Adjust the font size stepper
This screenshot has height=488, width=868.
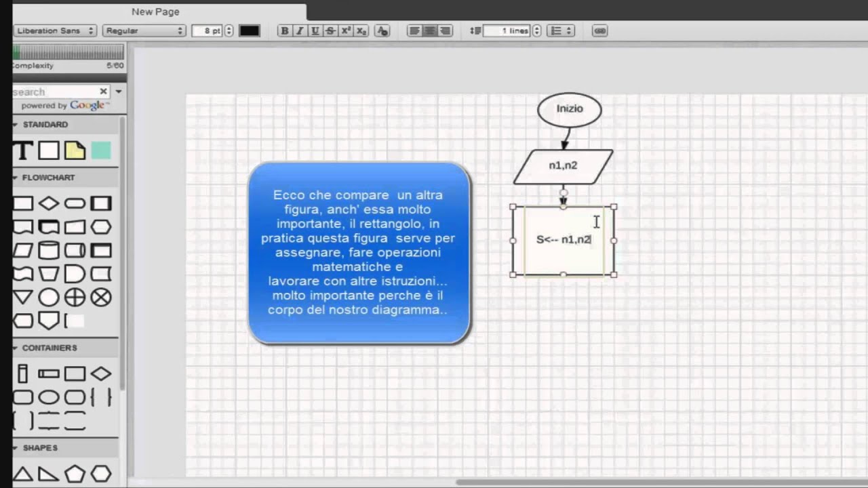[x=229, y=30]
